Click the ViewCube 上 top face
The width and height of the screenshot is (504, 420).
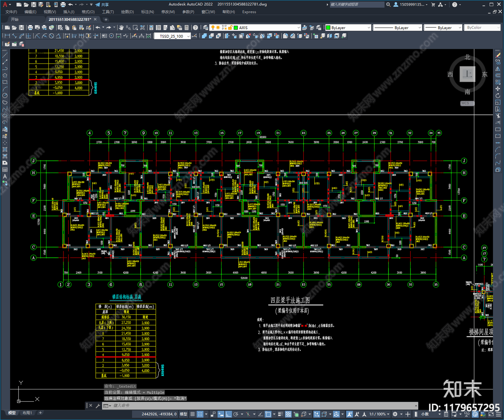467,74
